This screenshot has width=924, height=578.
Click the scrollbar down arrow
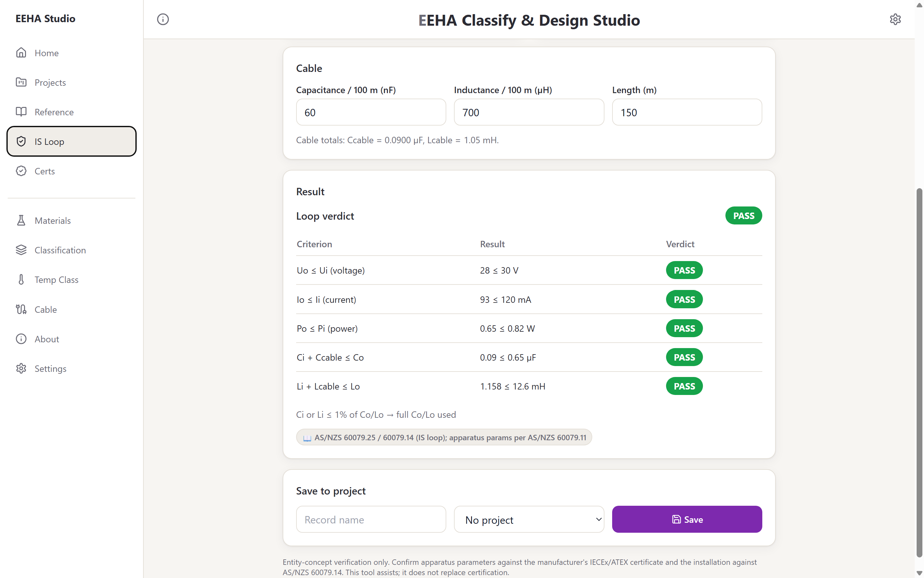click(920, 573)
